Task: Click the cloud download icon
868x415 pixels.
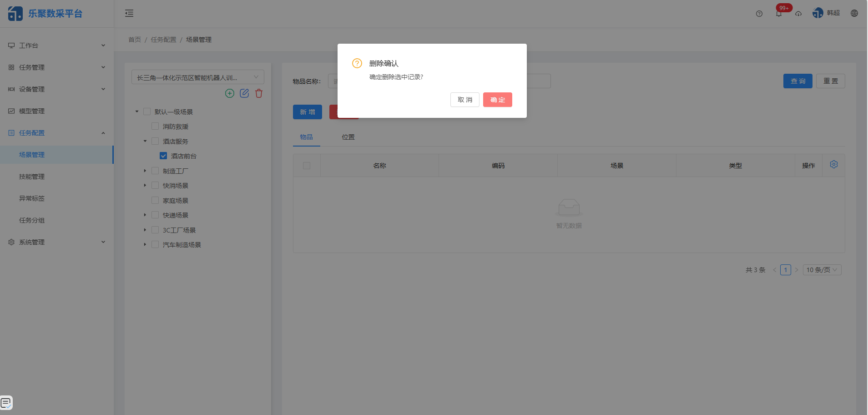Action: [798, 14]
